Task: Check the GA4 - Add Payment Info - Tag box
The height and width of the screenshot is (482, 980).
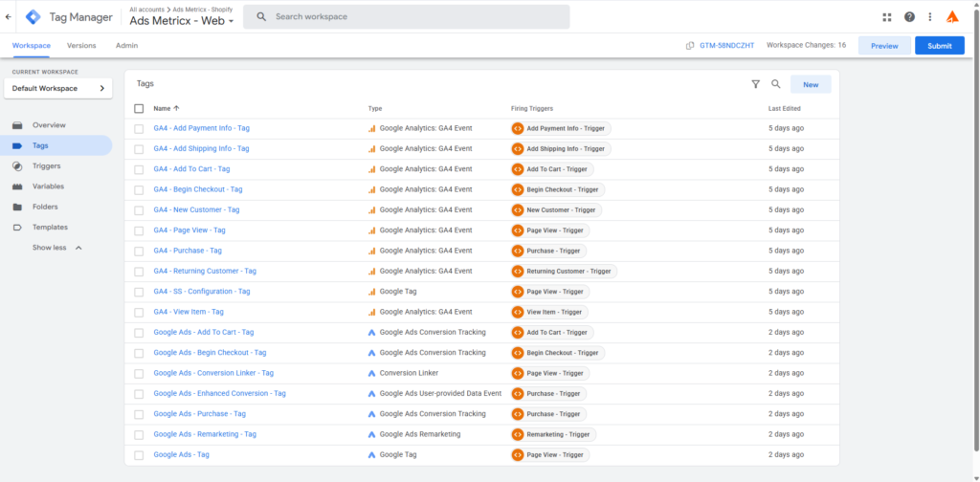Action: click(139, 128)
